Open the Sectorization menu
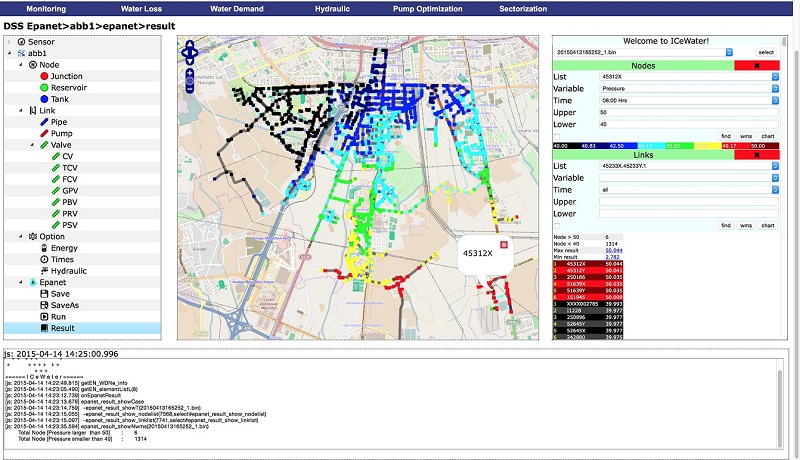This screenshot has height=460, width=800. click(523, 9)
